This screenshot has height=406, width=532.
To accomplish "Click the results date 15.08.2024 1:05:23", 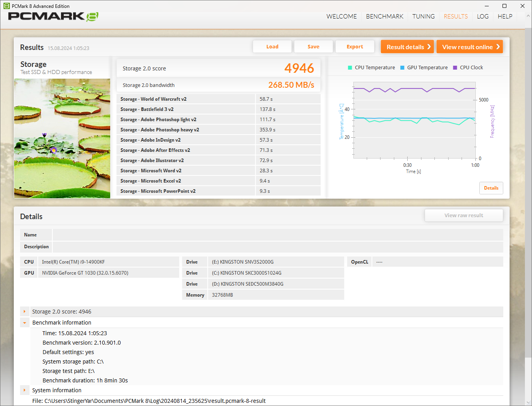I will (68, 48).
